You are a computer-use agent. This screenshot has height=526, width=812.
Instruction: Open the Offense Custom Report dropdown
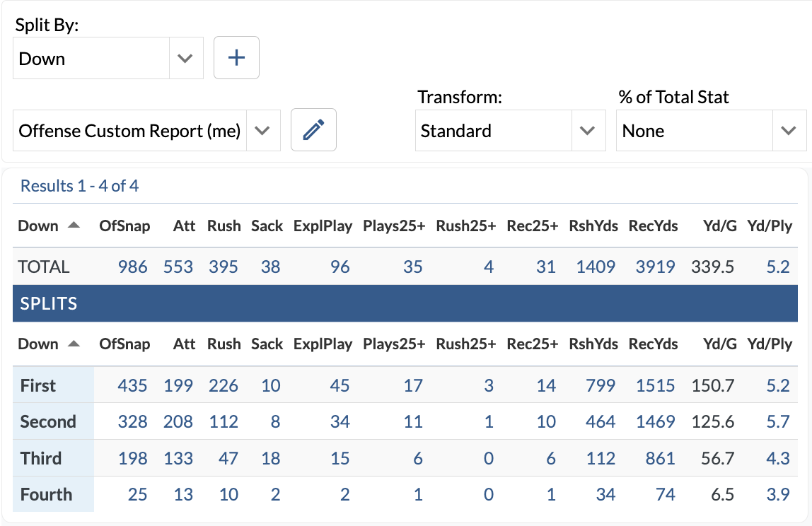point(262,131)
